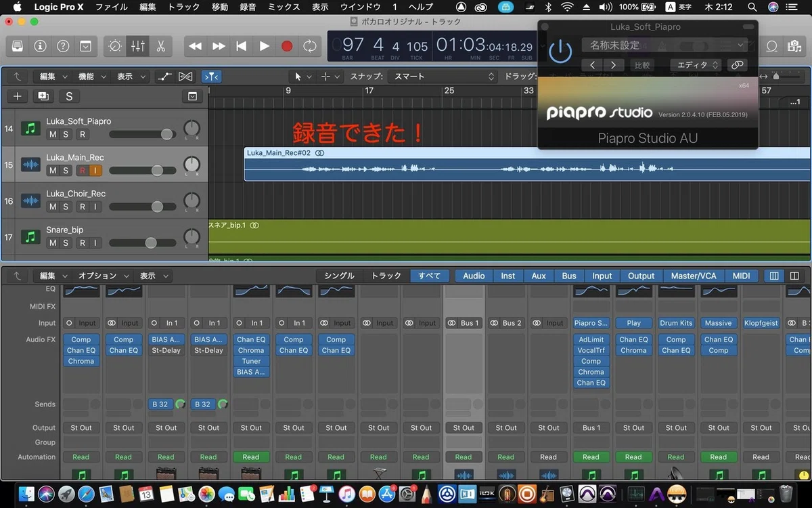Click the Luka_Choir_Rec pan knob

click(x=192, y=200)
